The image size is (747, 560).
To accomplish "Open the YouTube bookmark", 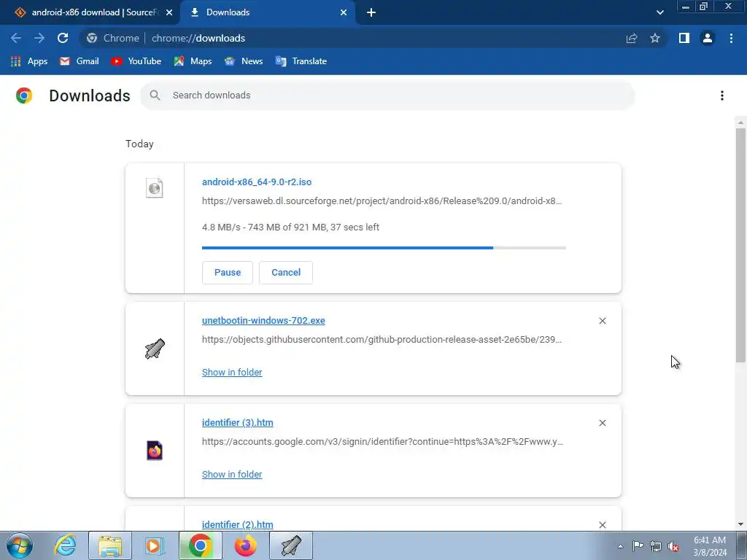I will point(136,61).
